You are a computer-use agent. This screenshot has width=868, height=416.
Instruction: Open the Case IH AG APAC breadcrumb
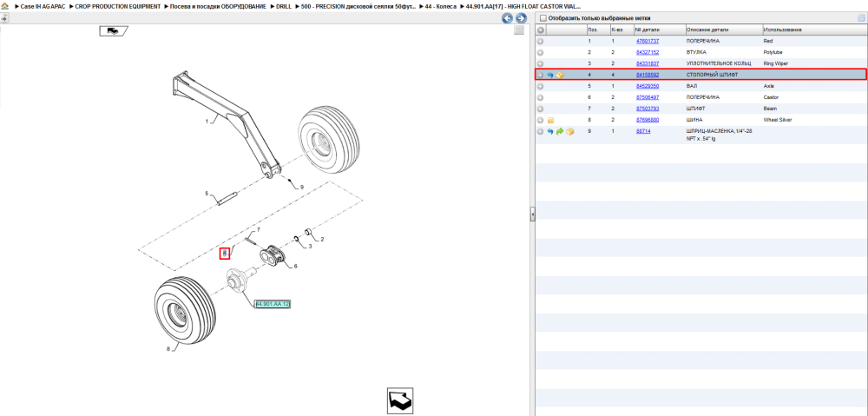[43, 6]
